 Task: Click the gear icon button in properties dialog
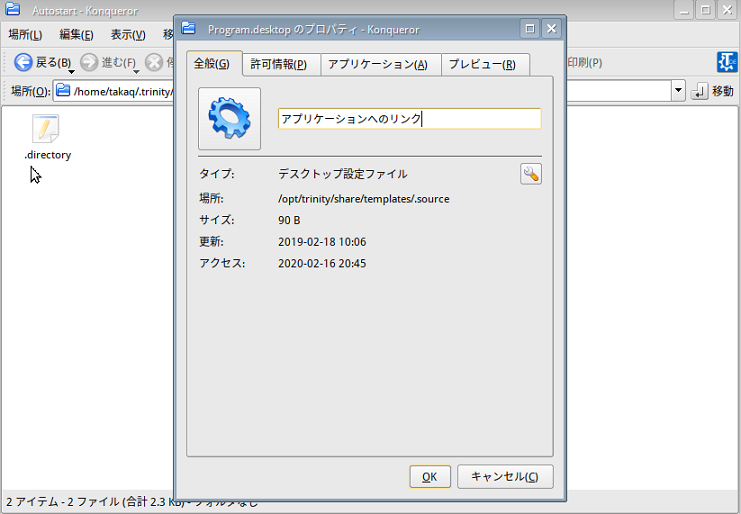point(229,118)
